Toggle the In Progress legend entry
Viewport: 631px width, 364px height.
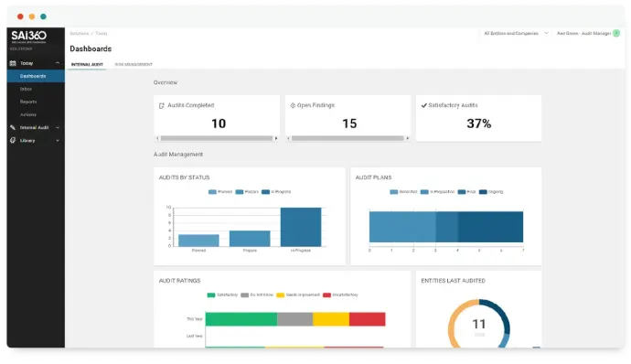276,192
